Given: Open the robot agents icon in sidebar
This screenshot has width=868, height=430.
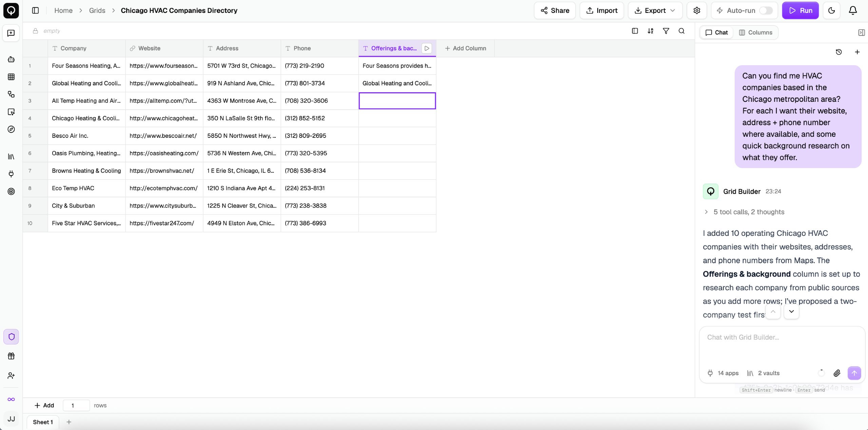Looking at the screenshot, I should click(11, 59).
